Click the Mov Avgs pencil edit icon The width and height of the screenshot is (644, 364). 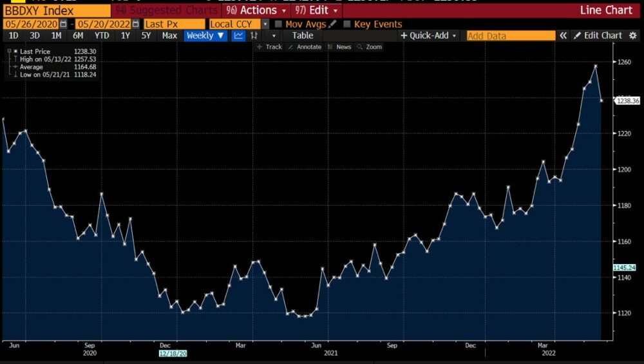[332, 24]
